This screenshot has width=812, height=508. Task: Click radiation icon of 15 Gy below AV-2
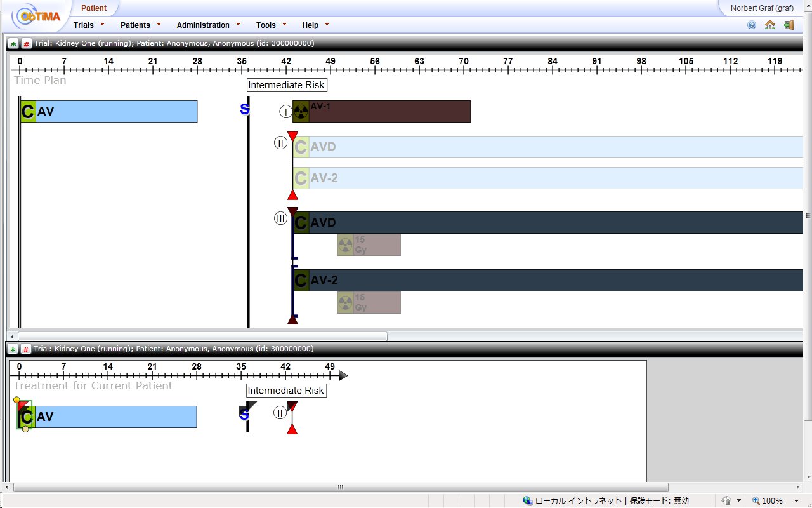pyautogui.click(x=345, y=303)
